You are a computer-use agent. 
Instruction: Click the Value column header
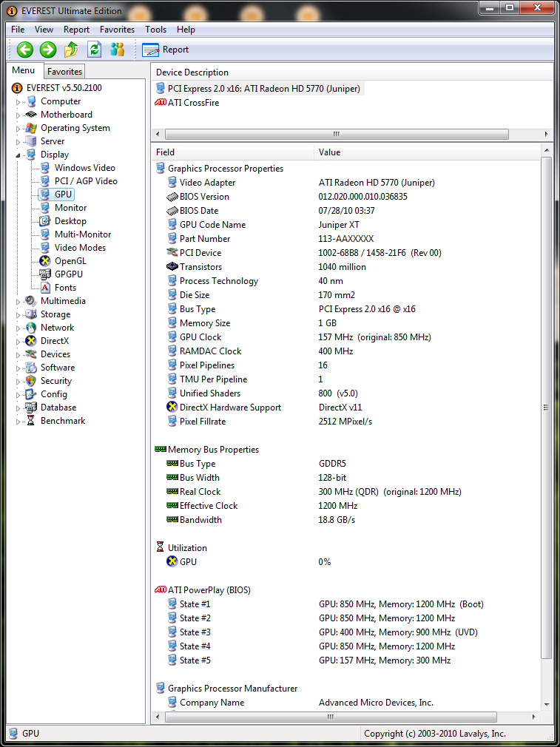click(427, 152)
